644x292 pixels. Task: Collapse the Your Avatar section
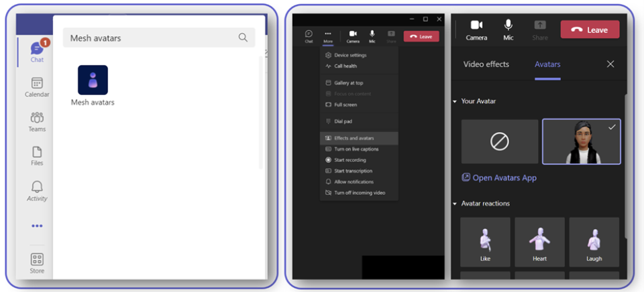click(454, 102)
